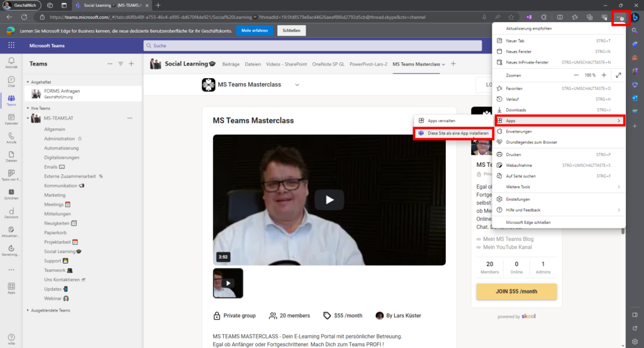Go back in Edge browser
The image size is (644, 348).
click(x=9, y=17)
